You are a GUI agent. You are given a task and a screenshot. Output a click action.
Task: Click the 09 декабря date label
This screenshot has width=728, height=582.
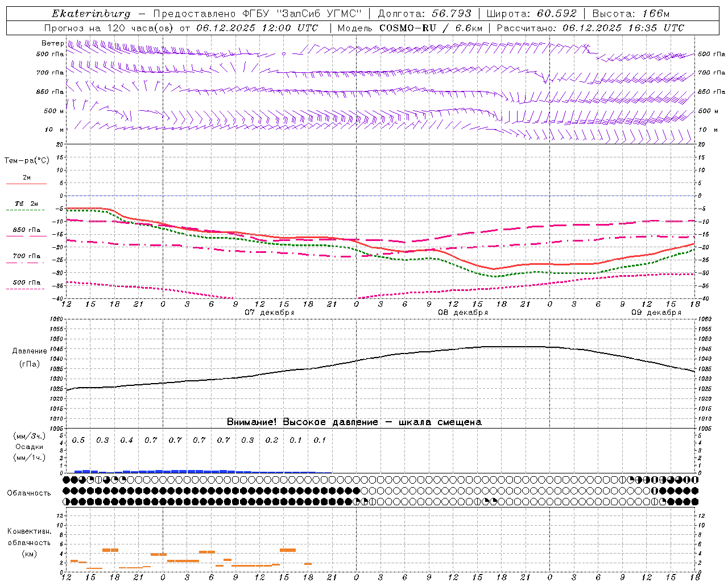[x=656, y=313]
